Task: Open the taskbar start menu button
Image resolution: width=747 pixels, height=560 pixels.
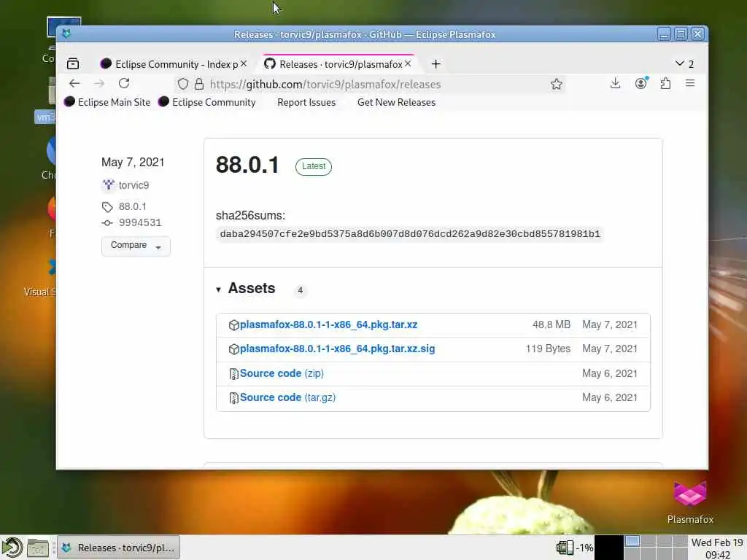Action: [x=12, y=548]
